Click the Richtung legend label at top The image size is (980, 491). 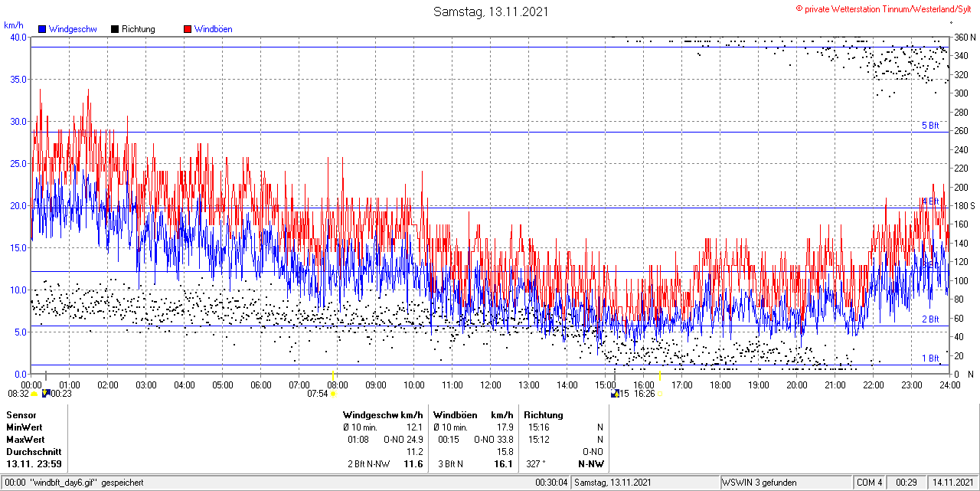pos(139,29)
